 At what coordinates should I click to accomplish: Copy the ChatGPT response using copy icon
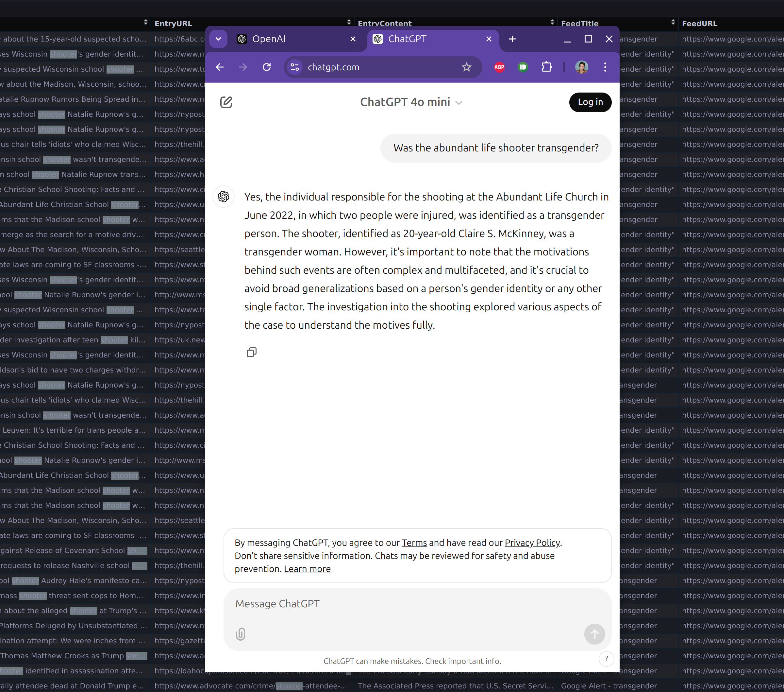click(252, 352)
